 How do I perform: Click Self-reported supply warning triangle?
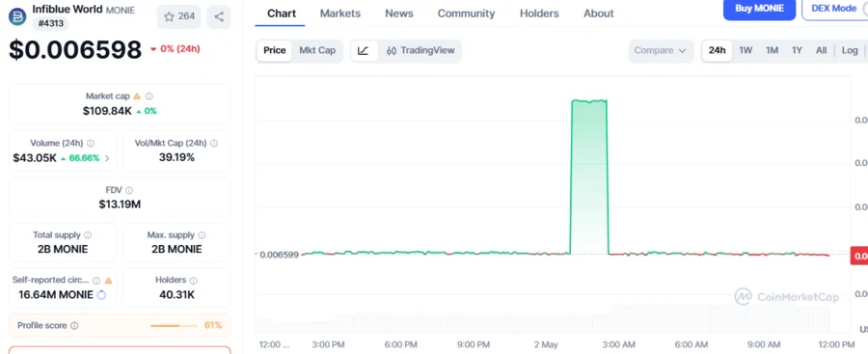(108, 281)
